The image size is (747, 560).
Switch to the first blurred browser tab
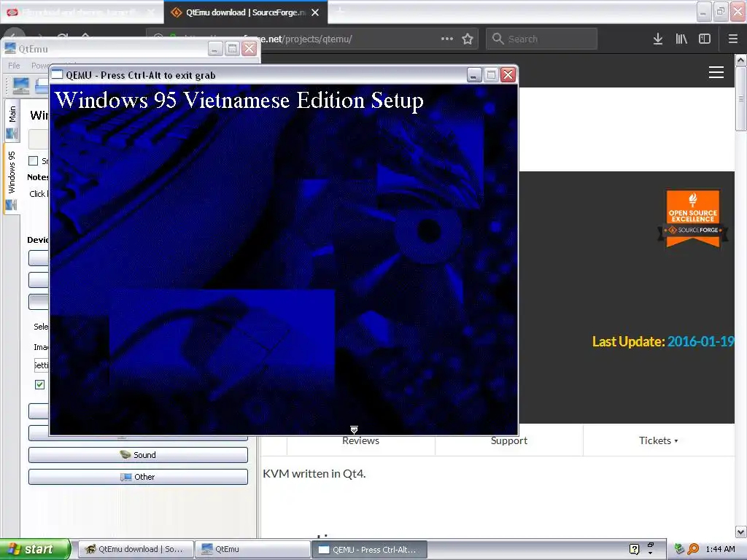point(81,12)
